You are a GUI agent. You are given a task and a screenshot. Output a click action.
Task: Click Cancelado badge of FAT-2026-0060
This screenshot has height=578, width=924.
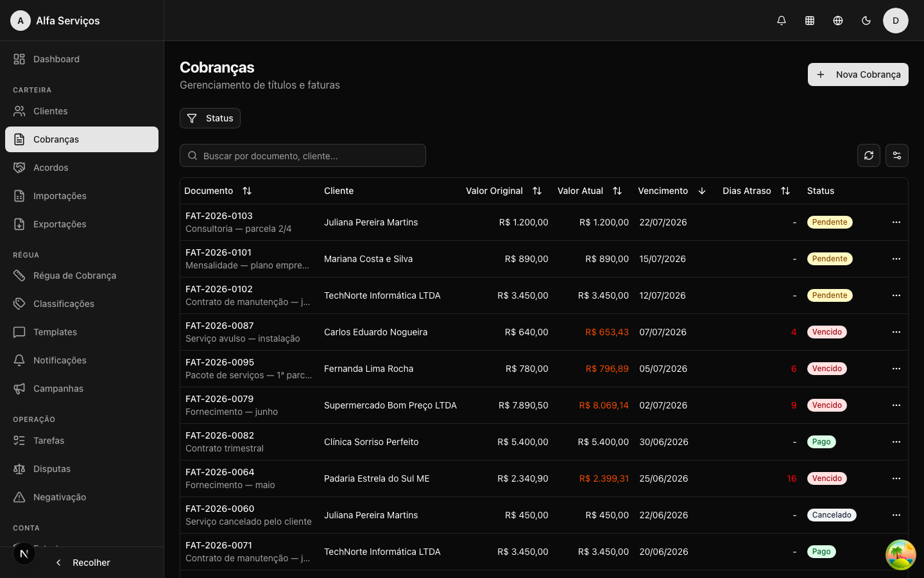832,515
